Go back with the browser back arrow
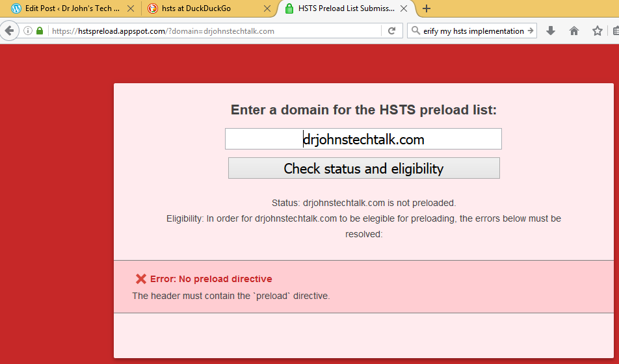619x364 pixels. pyautogui.click(x=9, y=31)
